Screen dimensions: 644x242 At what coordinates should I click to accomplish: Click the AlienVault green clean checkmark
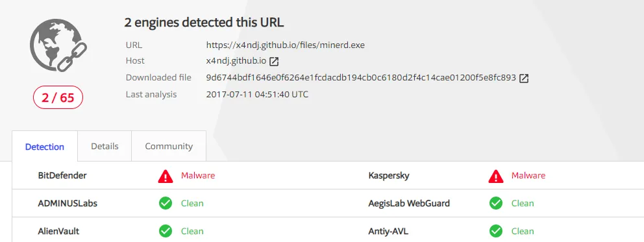pyautogui.click(x=166, y=232)
